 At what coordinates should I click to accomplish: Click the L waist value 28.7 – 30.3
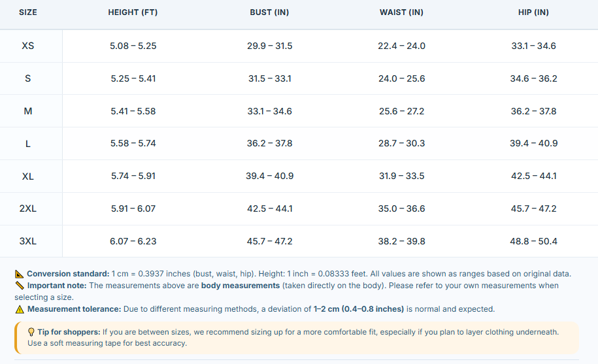pyautogui.click(x=401, y=143)
